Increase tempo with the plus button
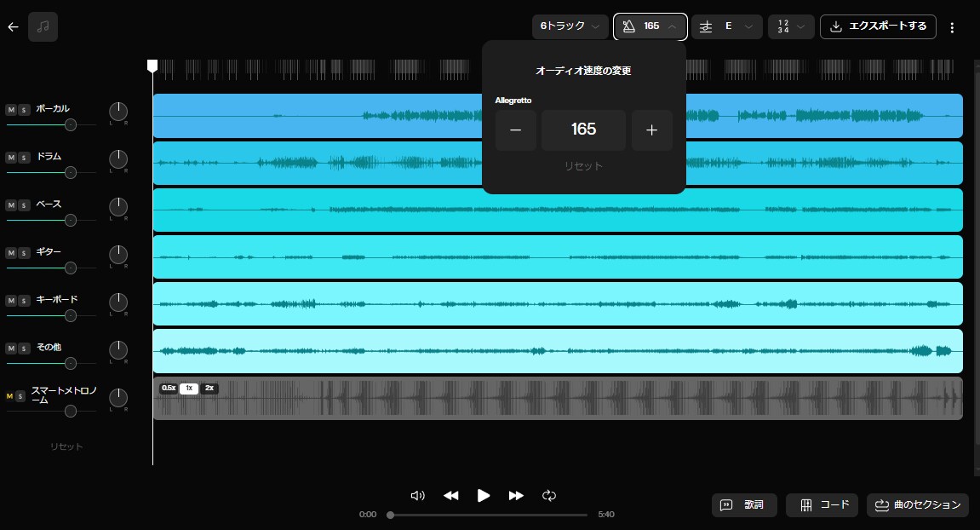 click(x=652, y=130)
